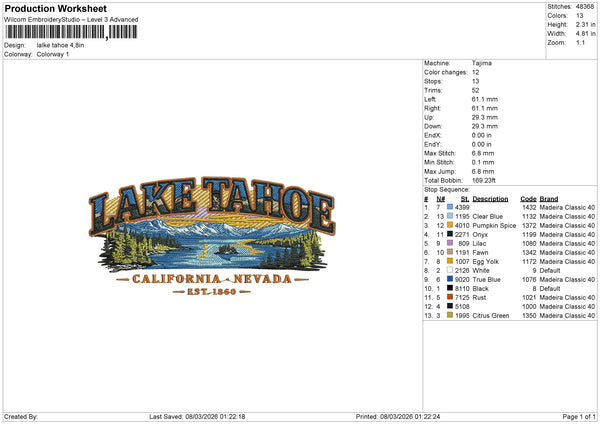Click the Colorway 1 text
The image size is (600, 424).
(55, 54)
